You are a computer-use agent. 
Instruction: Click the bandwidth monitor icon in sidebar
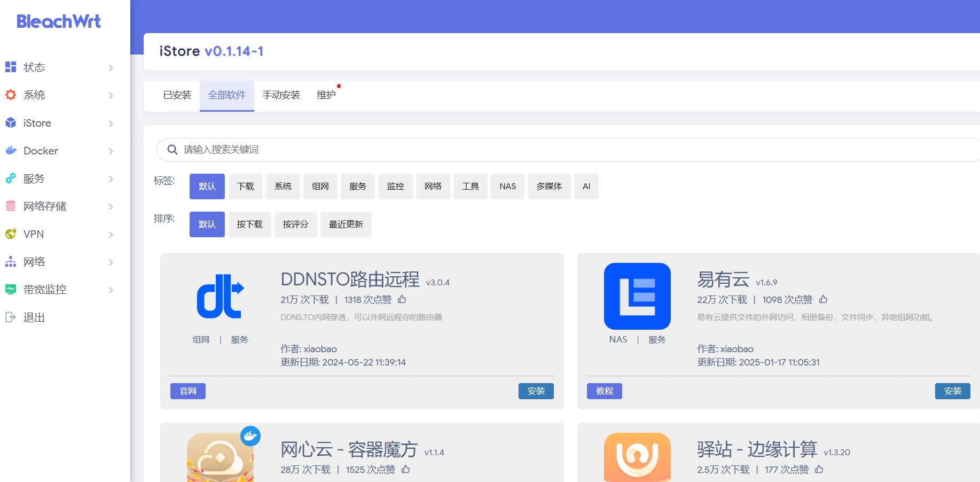[11, 289]
